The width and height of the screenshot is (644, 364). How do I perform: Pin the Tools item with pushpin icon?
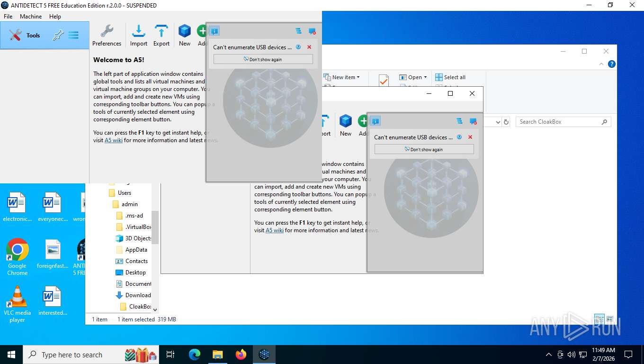pos(58,35)
